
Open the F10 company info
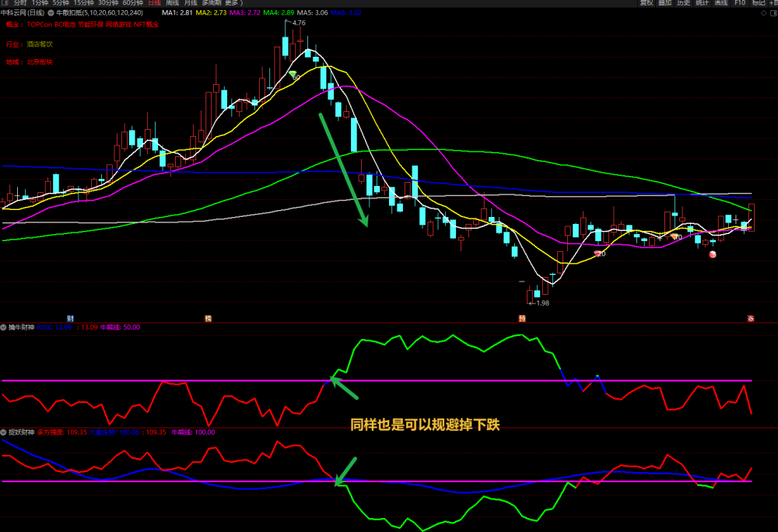(740, 3)
